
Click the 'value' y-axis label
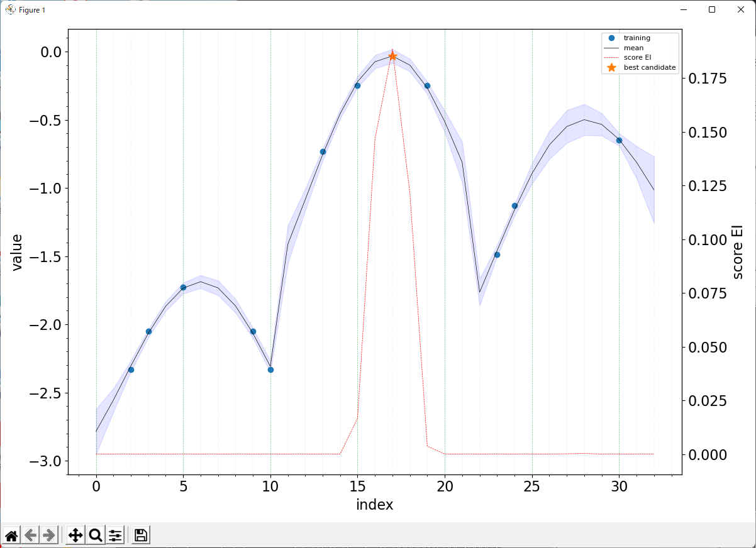pyautogui.click(x=17, y=252)
